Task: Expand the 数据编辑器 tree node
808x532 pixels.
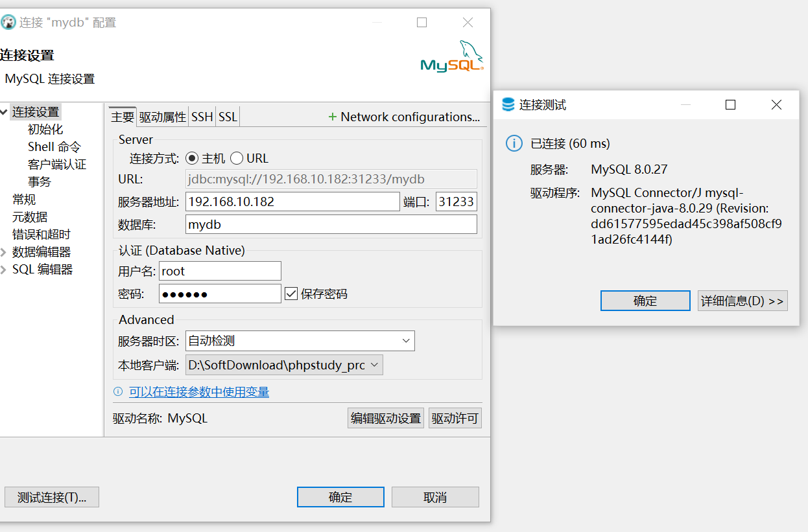Action: [x=4, y=252]
